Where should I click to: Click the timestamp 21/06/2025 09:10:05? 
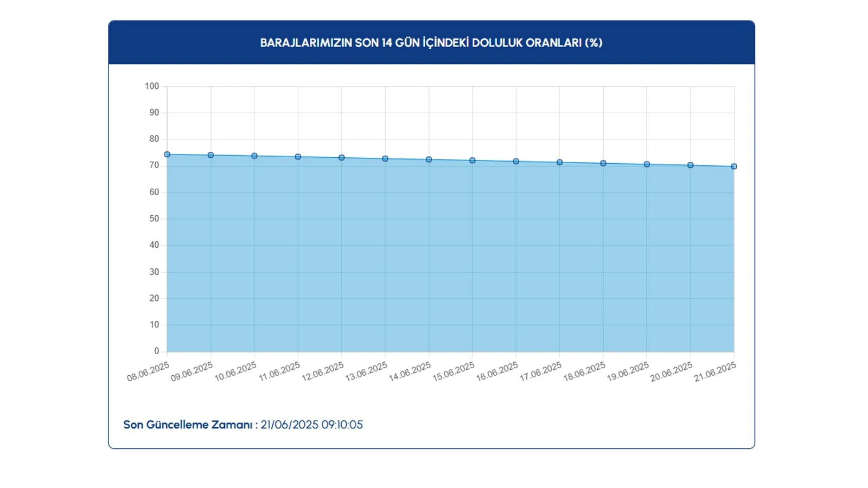[x=311, y=425]
